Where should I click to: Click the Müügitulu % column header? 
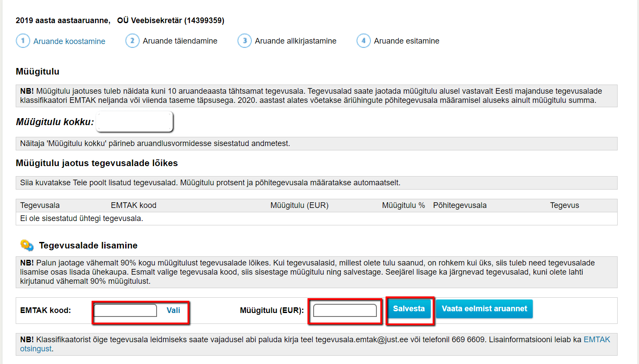403,205
